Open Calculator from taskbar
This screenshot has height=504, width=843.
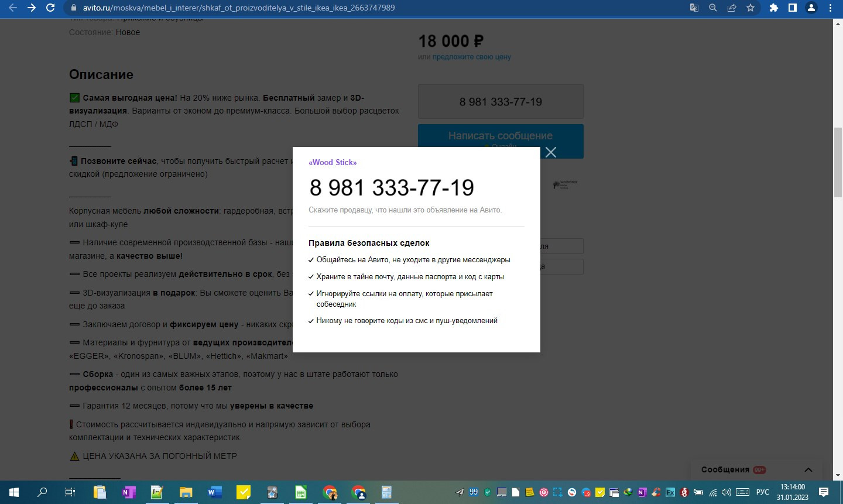click(x=387, y=492)
